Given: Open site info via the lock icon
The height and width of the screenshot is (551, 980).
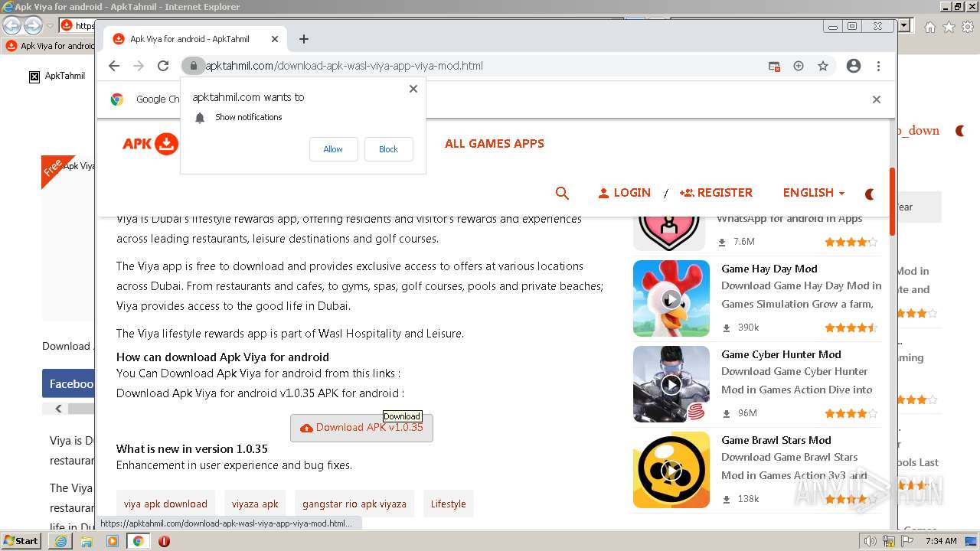Looking at the screenshot, I should 194,66.
